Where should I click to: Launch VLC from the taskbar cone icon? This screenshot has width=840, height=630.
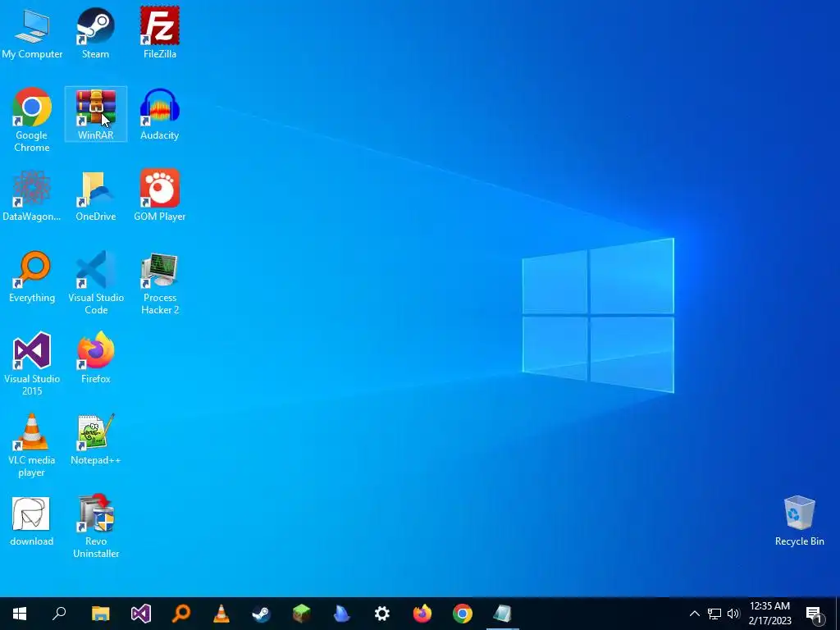pos(221,614)
